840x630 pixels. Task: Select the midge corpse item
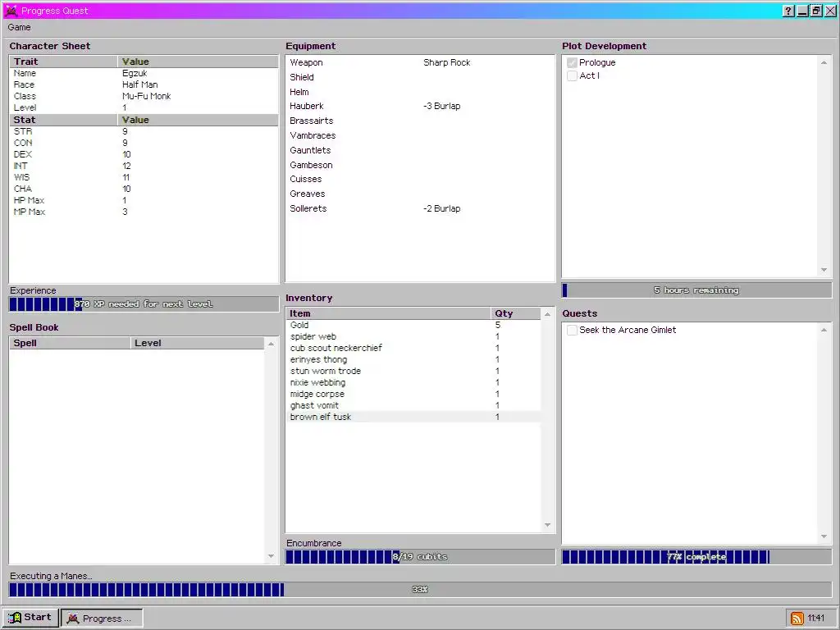(413, 395)
